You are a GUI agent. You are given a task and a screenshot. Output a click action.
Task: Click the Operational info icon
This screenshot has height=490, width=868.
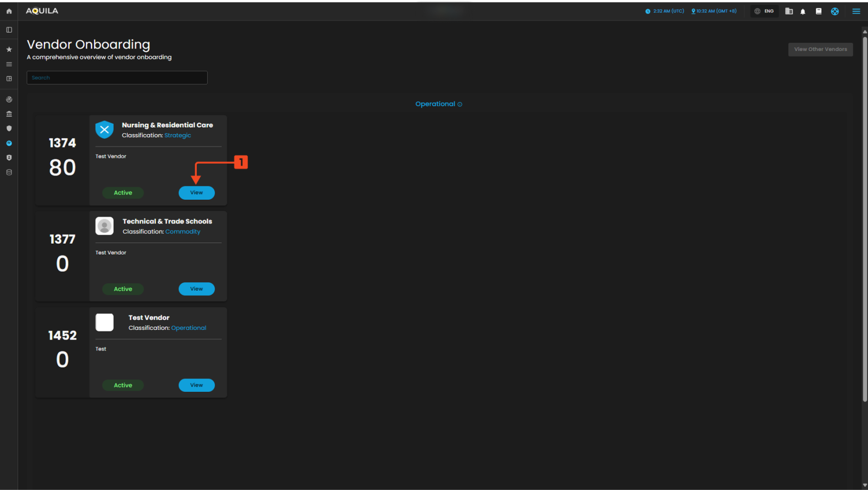pyautogui.click(x=460, y=104)
